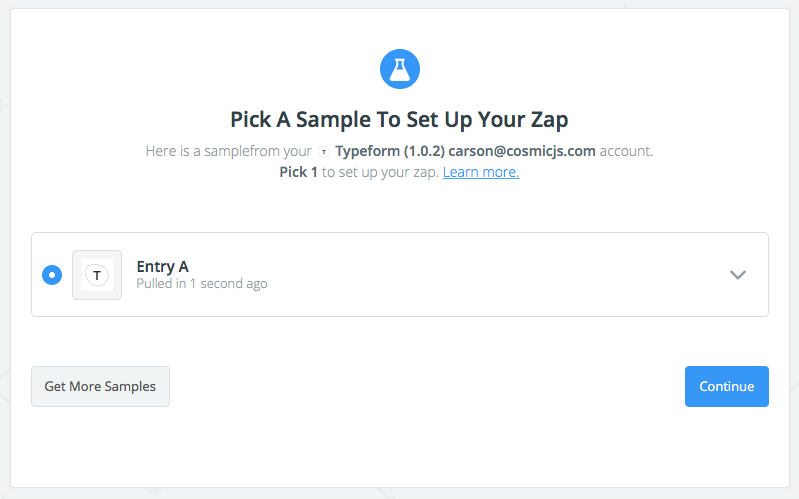This screenshot has height=499, width=799.
Task: Select the Entry A radio button
Action: click(x=52, y=275)
